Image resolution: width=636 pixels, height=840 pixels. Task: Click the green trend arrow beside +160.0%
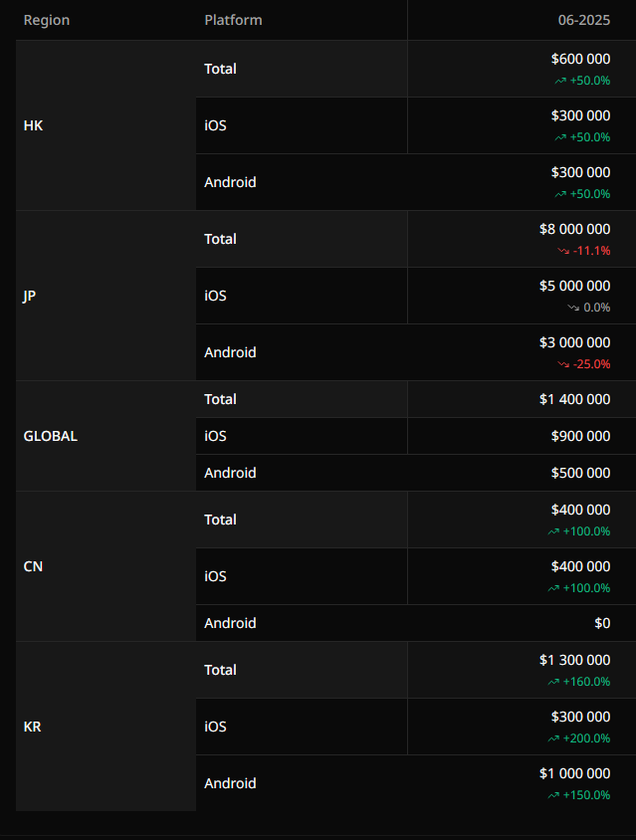pos(553,682)
